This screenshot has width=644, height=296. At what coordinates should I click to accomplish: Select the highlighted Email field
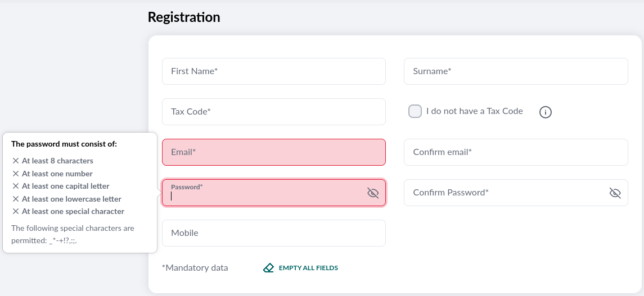point(273,152)
